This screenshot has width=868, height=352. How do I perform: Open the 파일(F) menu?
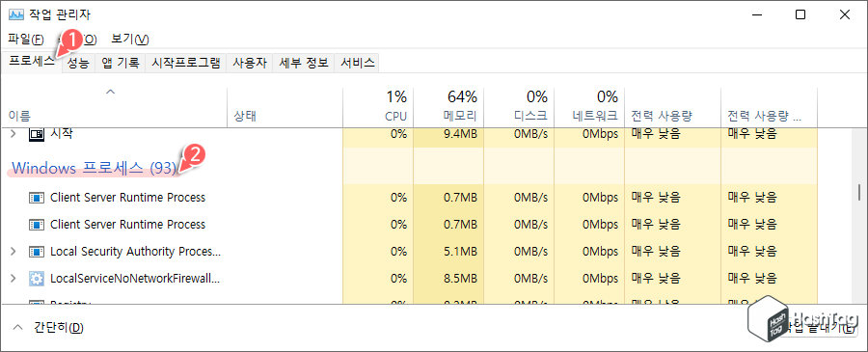pyautogui.click(x=26, y=40)
